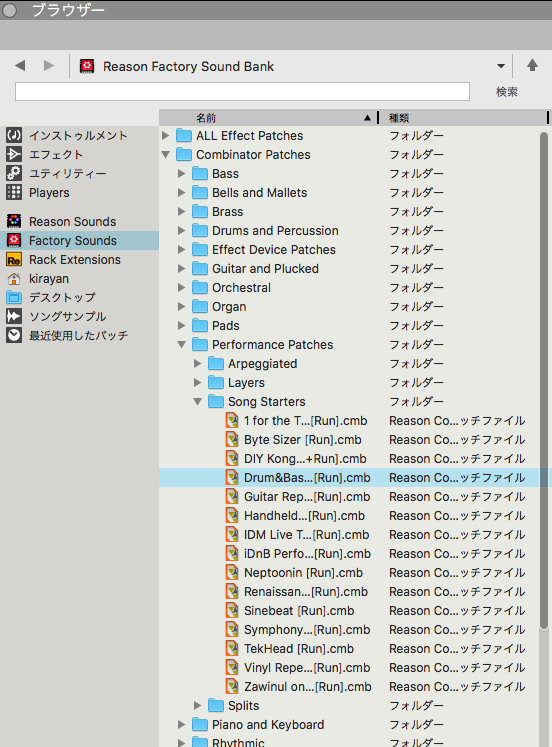The width and height of the screenshot is (552, 747).
Task: Click the エフェクト effects icon
Action: 14,154
